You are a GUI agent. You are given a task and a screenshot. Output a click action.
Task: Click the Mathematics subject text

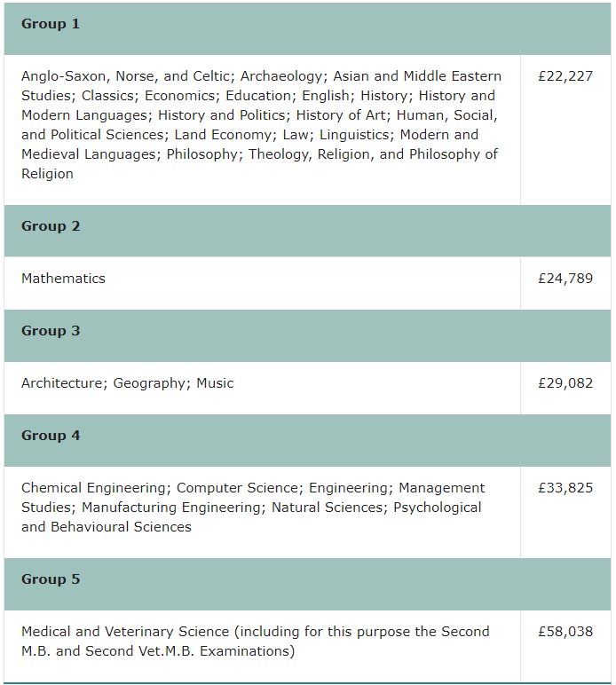click(63, 279)
